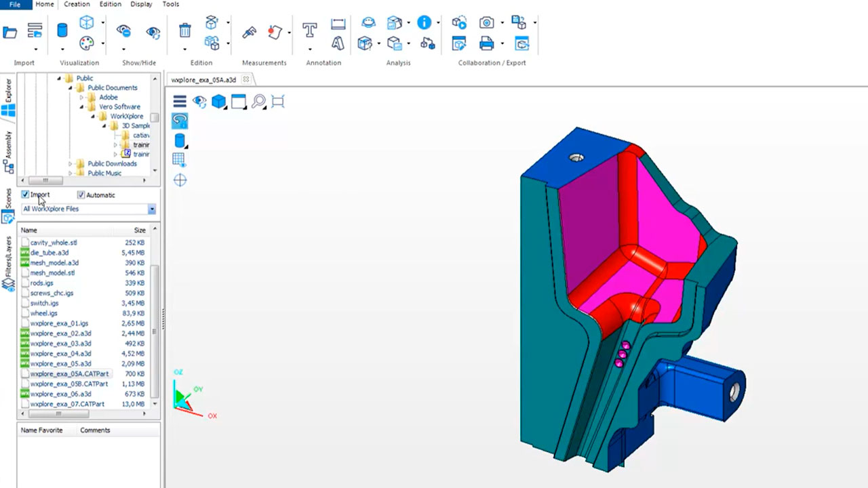Click the open folder import icon
Image resolution: width=868 pixels, height=488 pixels.
[10, 32]
